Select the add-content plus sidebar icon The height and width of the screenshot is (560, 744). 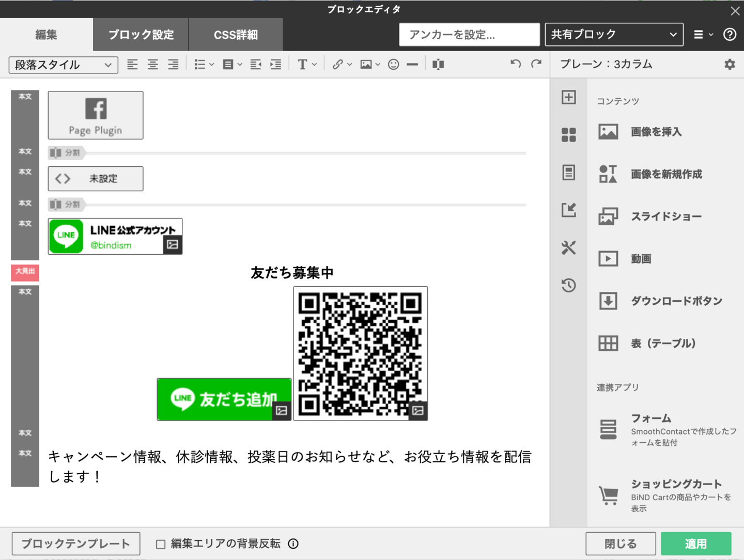[x=569, y=97]
